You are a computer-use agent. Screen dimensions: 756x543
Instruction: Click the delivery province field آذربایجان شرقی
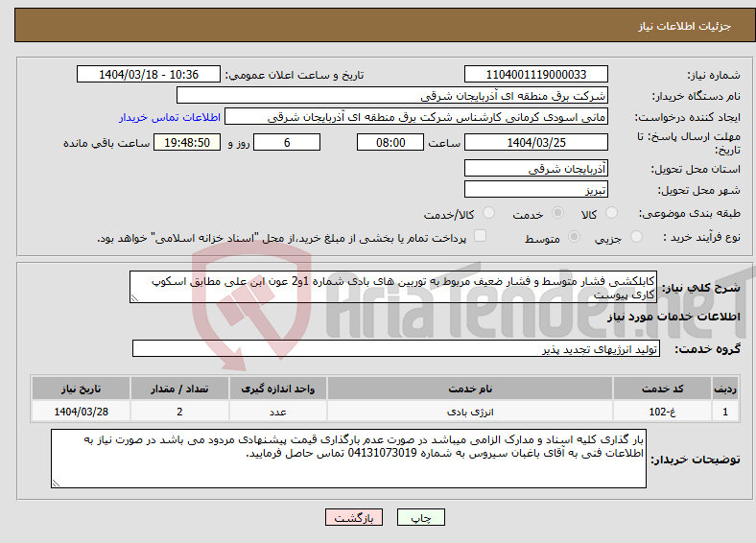[x=535, y=168]
